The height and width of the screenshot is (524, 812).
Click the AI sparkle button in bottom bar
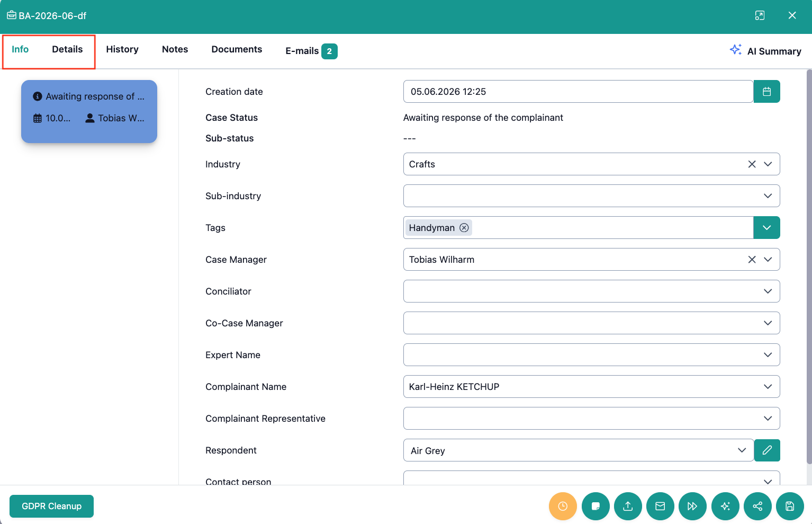(725, 506)
